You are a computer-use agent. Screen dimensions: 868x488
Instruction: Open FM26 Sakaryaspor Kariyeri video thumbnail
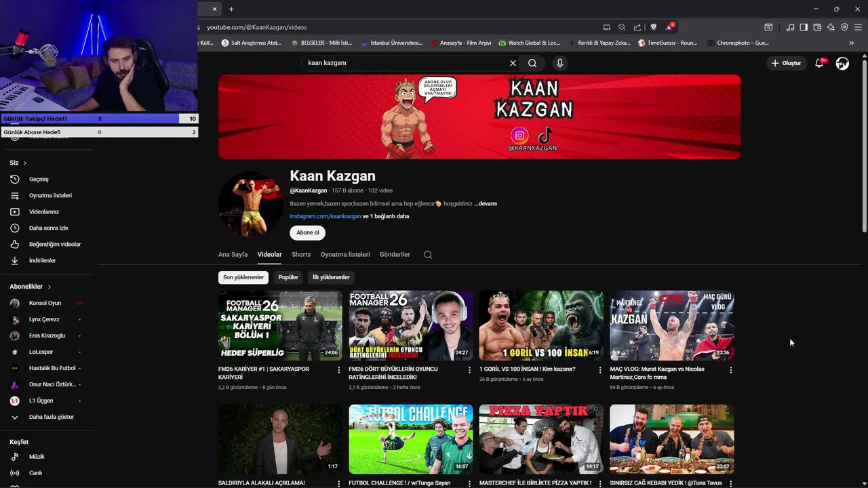(x=280, y=325)
